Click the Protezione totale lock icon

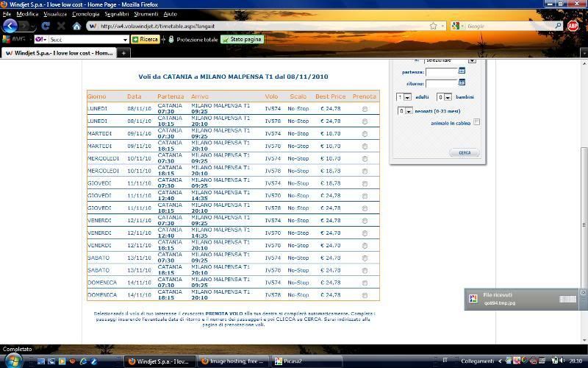pos(171,39)
